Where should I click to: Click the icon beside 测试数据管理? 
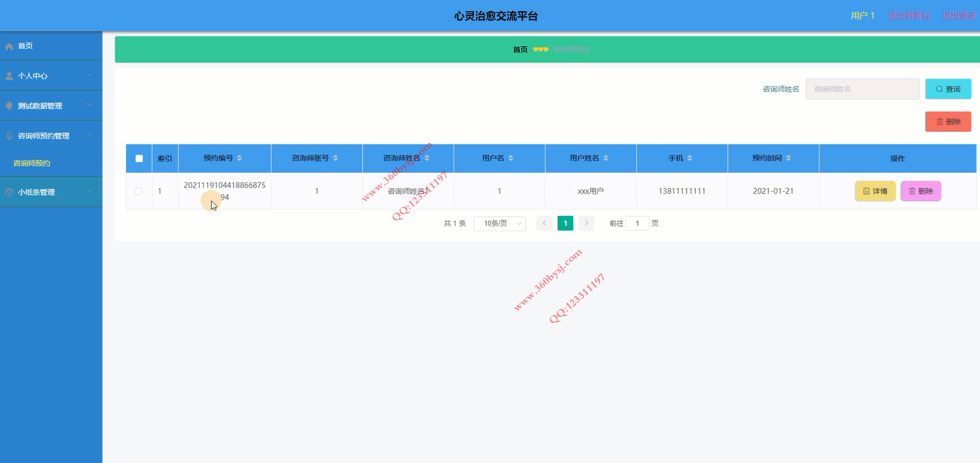pyautogui.click(x=9, y=106)
